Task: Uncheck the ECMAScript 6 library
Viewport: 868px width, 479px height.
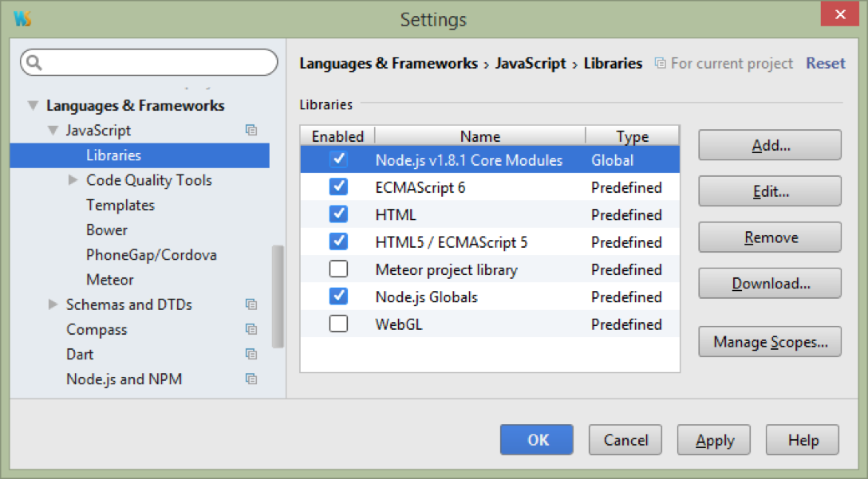Action: (x=338, y=187)
